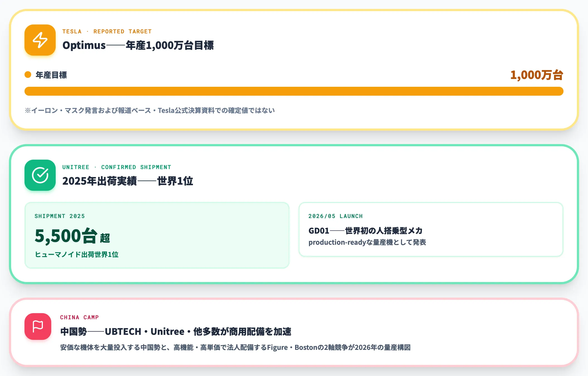Click the 'ヒューマノイド出荷世界1位' caption
This screenshot has height=376, width=588.
pyautogui.click(x=77, y=254)
